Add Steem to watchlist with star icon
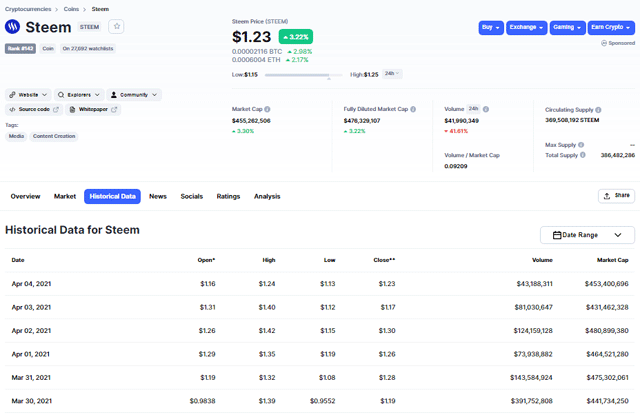The height and width of the screenshot is (415, 640). coord(116,27)
